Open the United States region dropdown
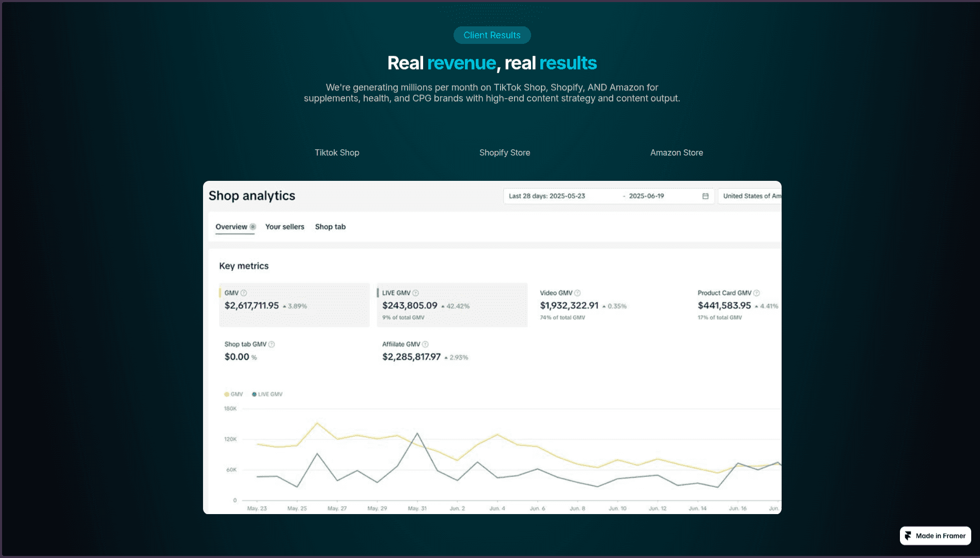980x558 pixels. pos(750,196)
